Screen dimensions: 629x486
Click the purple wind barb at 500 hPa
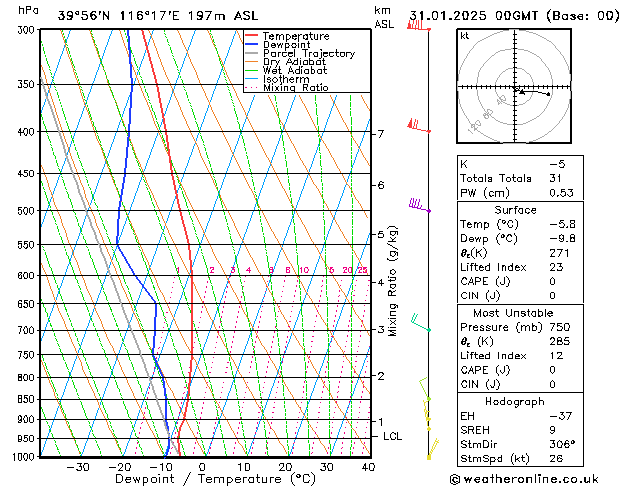click(x=420, y=205)
